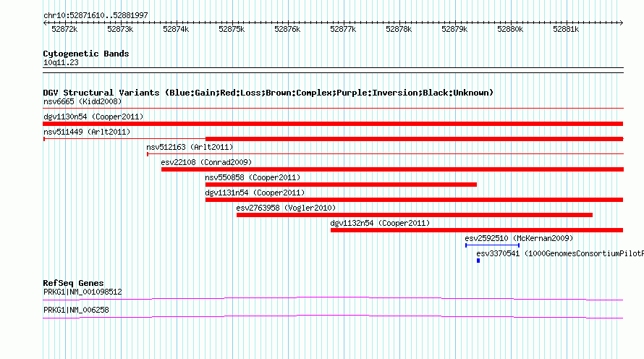Select the Cytogenetic Bands track title

click(86, 54)
